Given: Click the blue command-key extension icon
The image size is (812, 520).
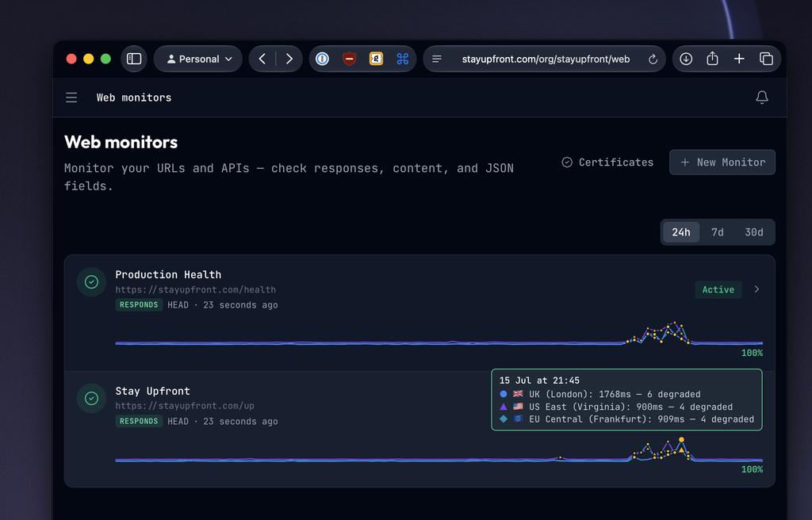Looking at the screenshot, I should 402,59.
